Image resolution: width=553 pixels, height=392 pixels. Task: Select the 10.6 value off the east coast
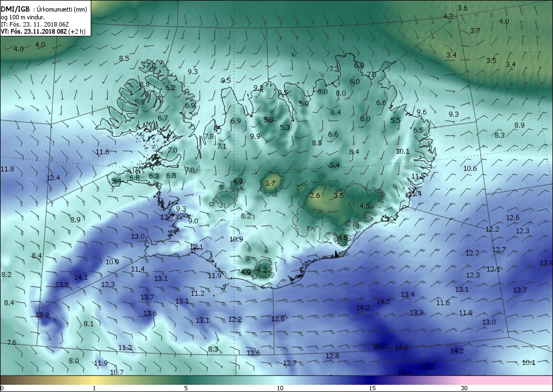(x=469, y=169)
